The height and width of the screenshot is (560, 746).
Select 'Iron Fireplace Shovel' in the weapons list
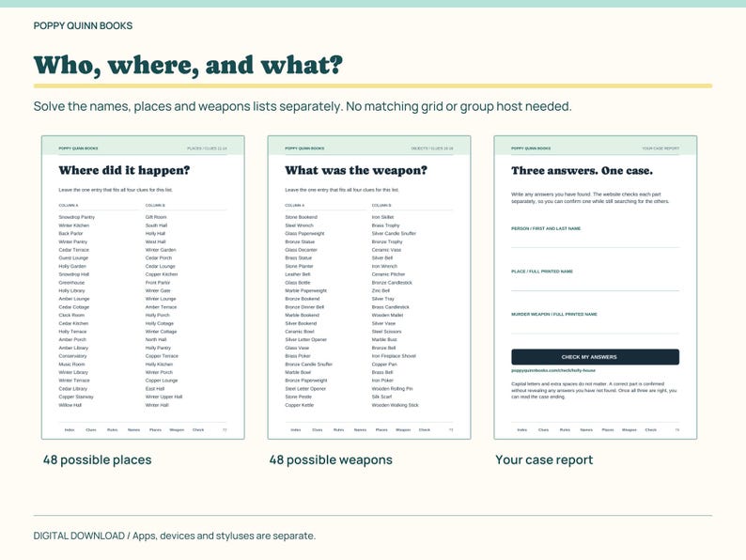pos(394,356)
